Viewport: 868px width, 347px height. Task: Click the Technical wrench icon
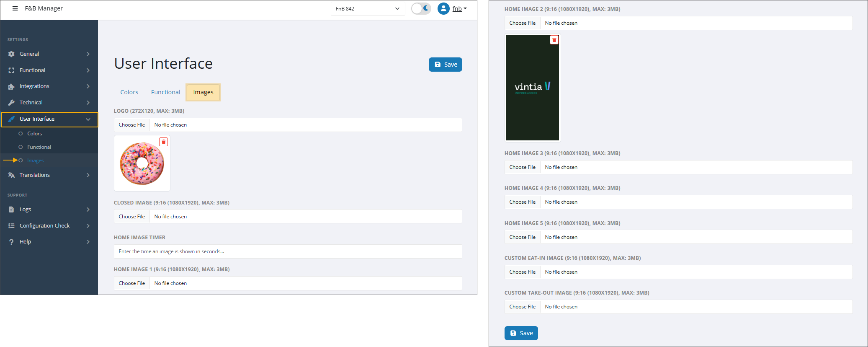[x=11, y=103]
